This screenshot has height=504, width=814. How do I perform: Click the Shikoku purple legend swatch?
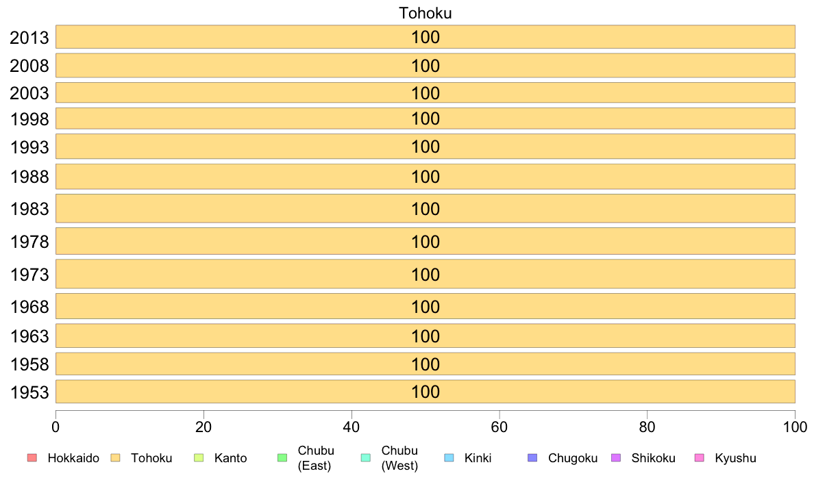616,458
